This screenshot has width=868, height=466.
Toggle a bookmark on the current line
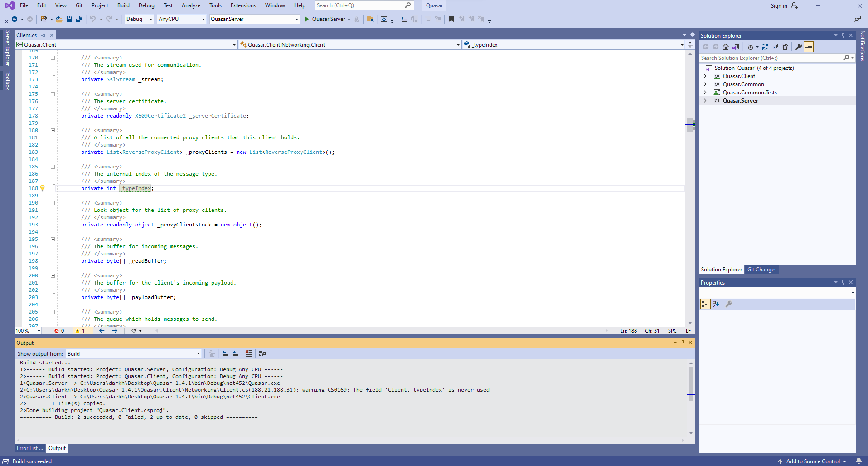tap(451, 19)
